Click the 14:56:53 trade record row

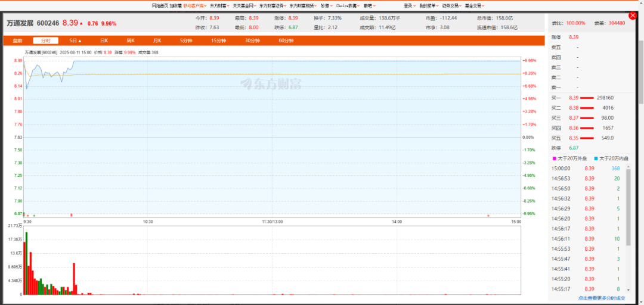(x=588, y=179)
